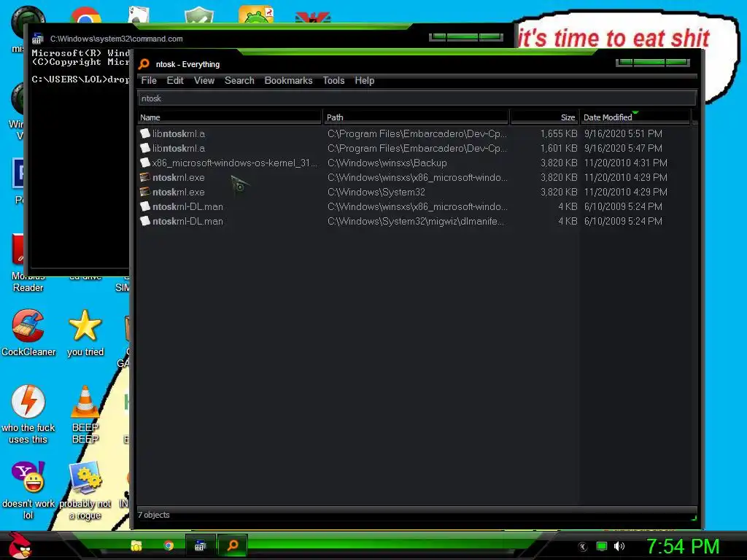
Task: Click the 7 objects status bar text
Action: [153, 515]
